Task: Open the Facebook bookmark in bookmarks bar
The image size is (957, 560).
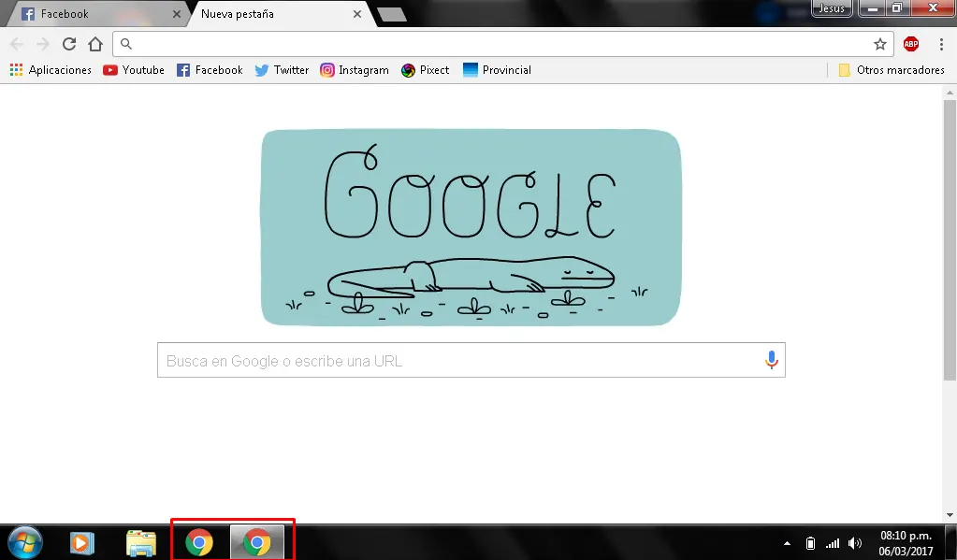Action: tap(210, 70)
